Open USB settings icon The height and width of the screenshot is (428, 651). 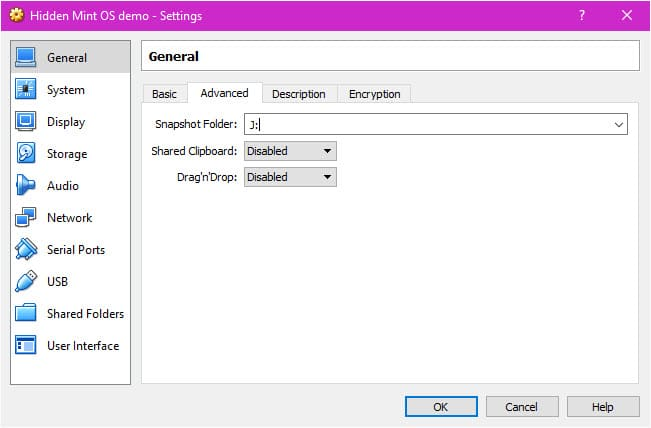[26, 281]
